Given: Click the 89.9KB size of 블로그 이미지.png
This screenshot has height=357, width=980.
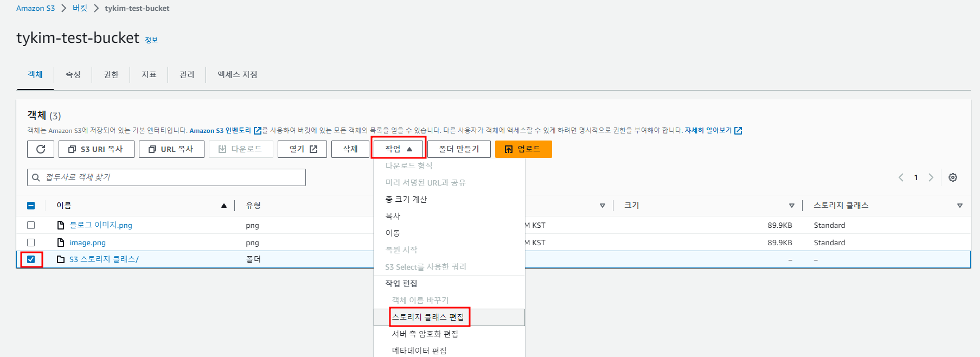Looking at the screenshot, I should click(x=780, y=225).
